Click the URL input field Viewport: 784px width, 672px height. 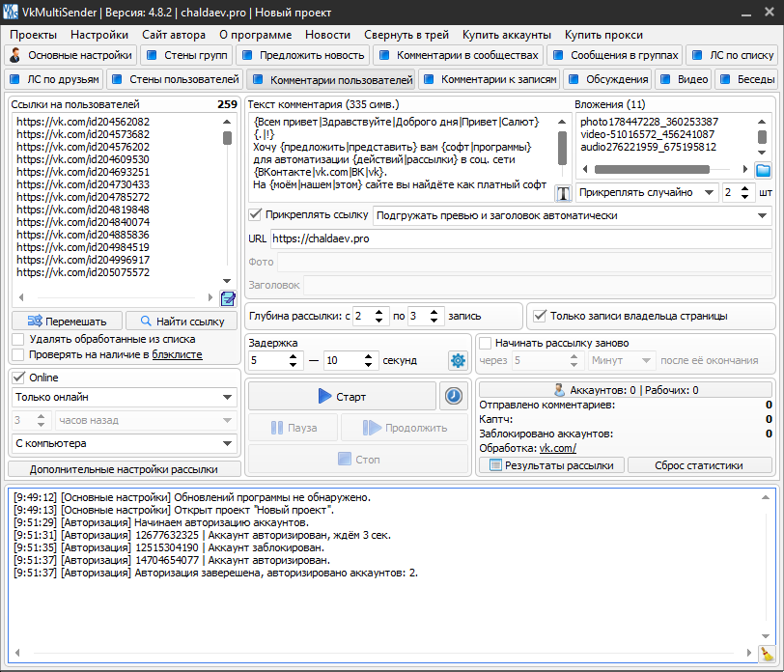(520, 238)
